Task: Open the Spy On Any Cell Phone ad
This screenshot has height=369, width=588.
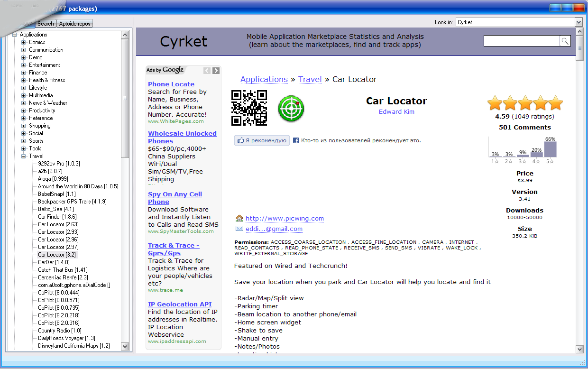Action: pos(175,198)
